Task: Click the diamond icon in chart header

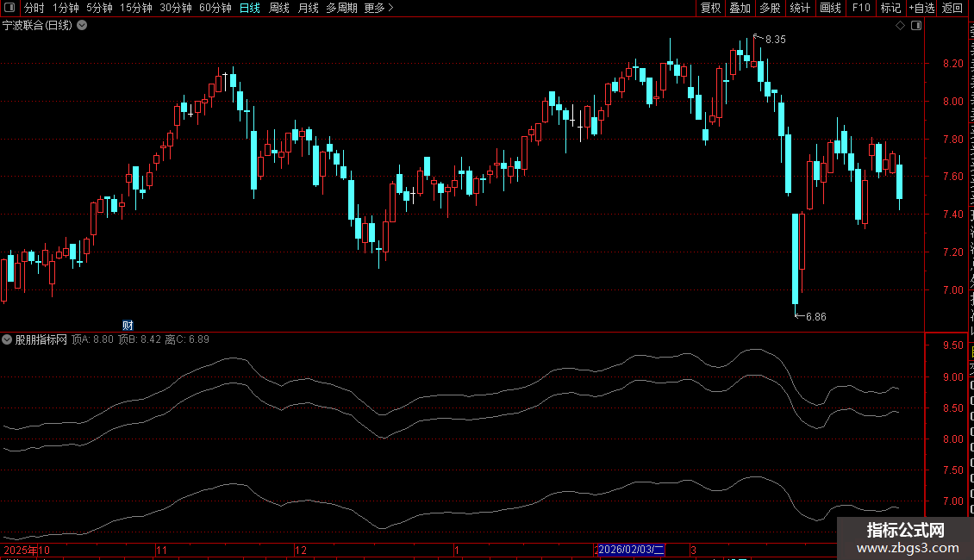Action: (900, 26)
